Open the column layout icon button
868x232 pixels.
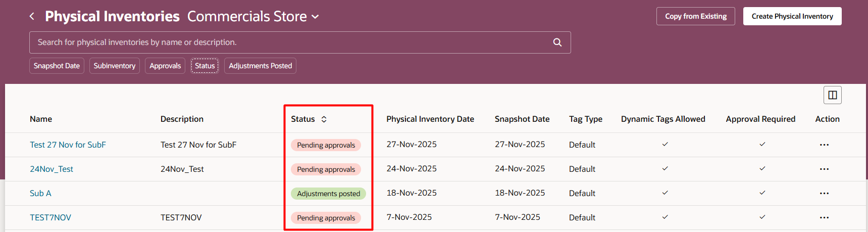pyautogui.click(x=832, y=95)
